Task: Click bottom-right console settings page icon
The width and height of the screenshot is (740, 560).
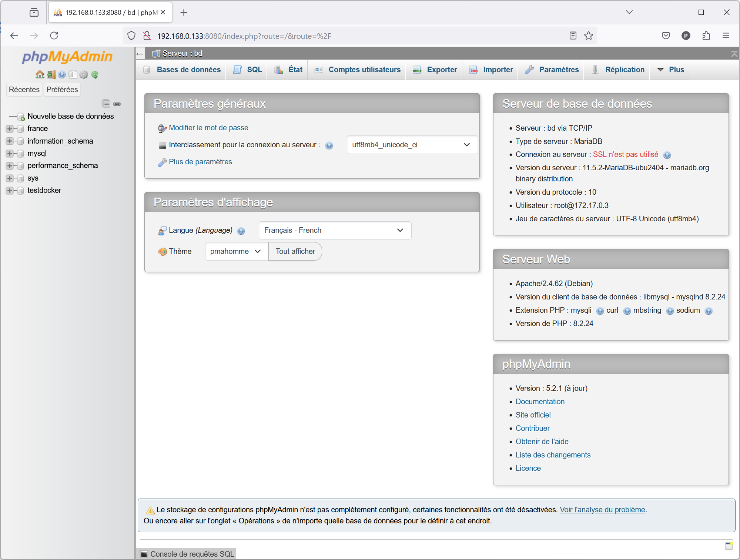Action: [x=729, y=546]
